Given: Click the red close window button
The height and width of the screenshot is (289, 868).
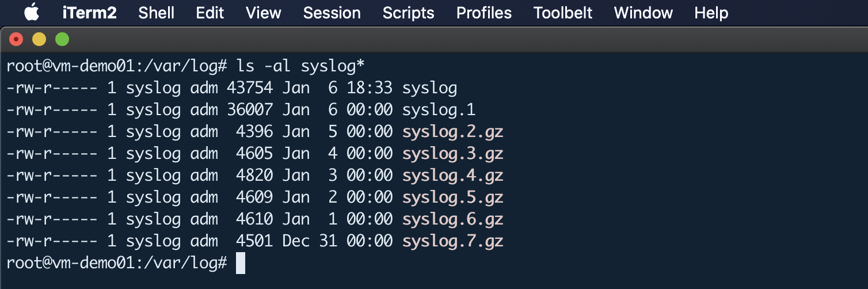Looking at the screenshot, I should pyautogui.click(x=16, y=39).
